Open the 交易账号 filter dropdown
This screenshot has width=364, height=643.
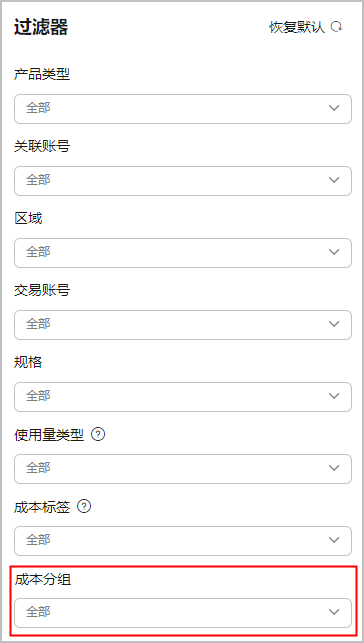click(x=183, y=325)
